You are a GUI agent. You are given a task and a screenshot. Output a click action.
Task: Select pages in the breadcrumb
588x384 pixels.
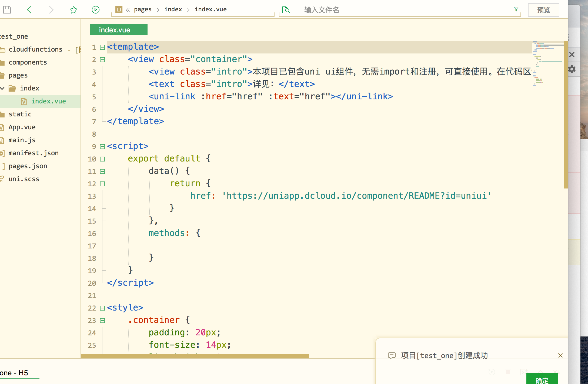143,9
